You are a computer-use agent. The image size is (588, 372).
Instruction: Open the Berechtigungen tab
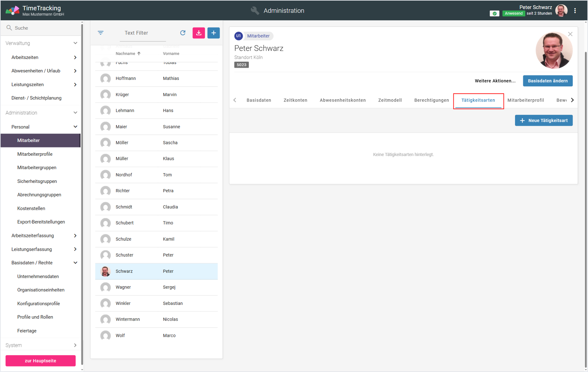click(x=431, y=100)
